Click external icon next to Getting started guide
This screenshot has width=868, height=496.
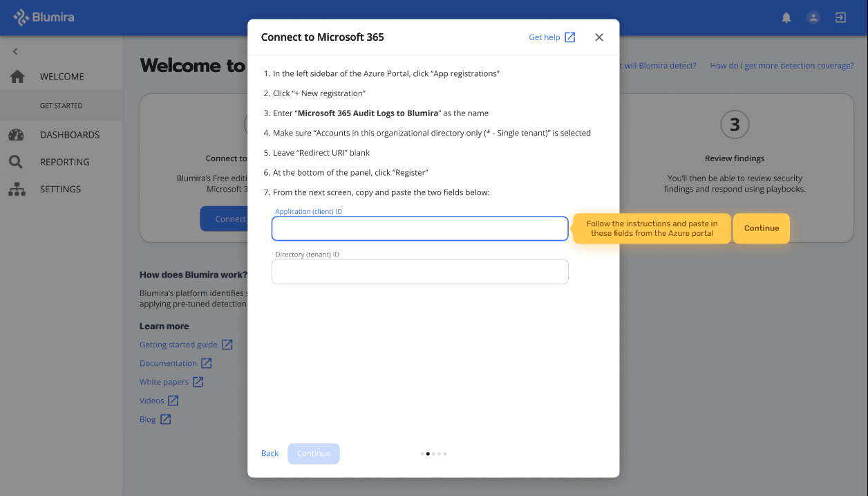227,345
